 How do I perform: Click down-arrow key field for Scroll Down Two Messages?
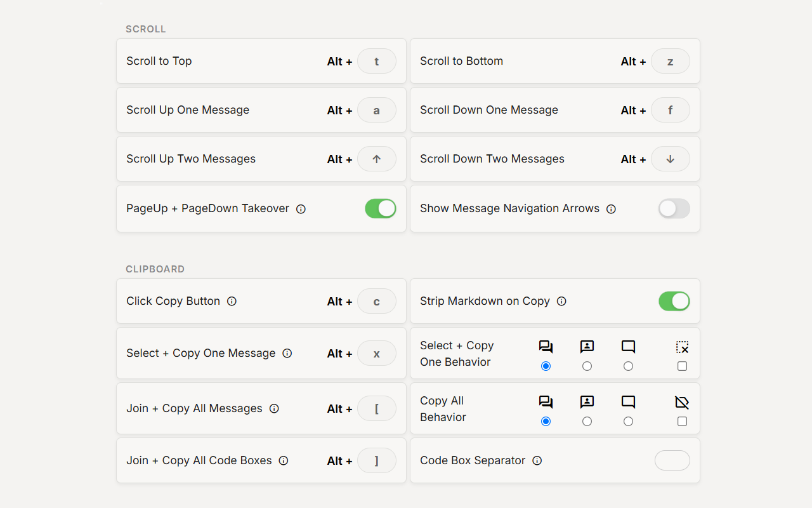671,159
